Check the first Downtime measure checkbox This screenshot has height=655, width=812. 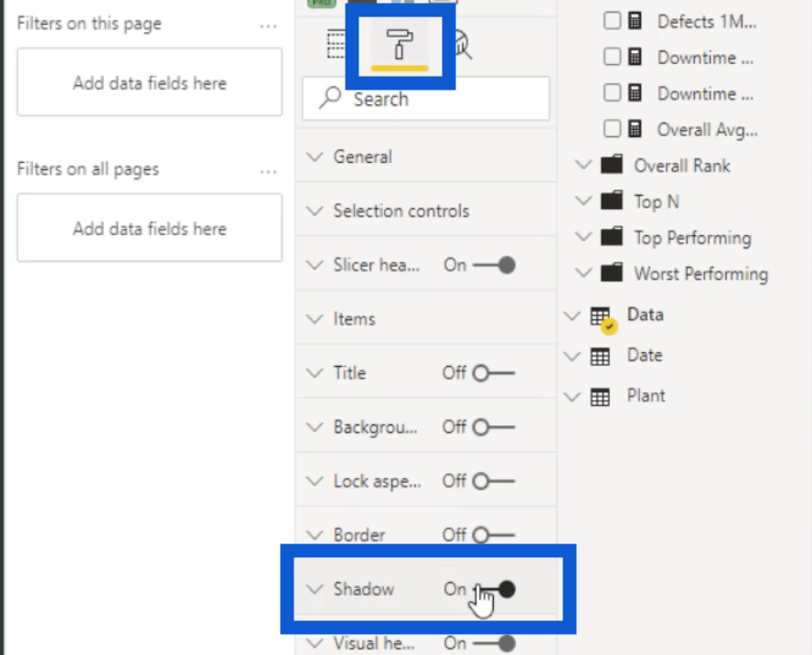[x=612, y=57]
